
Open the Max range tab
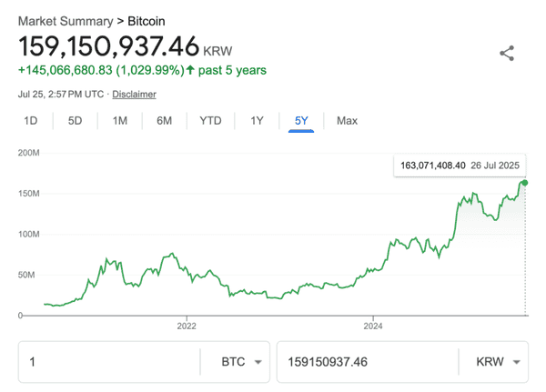347,121
